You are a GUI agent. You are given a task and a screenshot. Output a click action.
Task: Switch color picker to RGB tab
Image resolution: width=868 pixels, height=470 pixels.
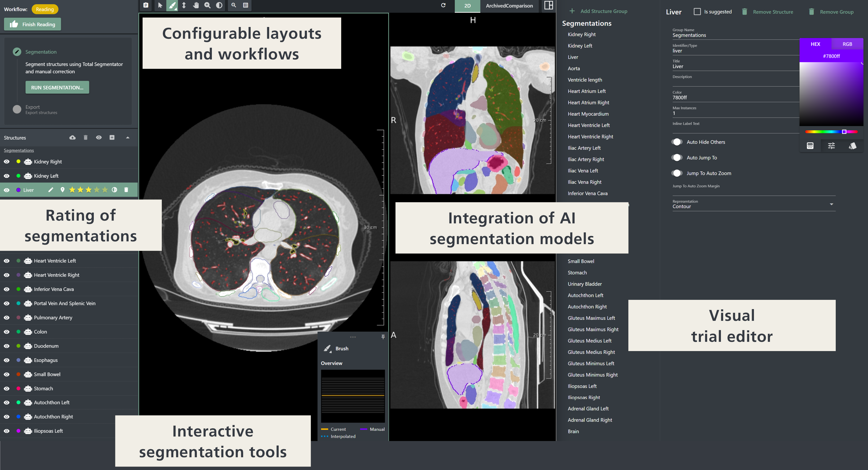(x=847, y=44)
